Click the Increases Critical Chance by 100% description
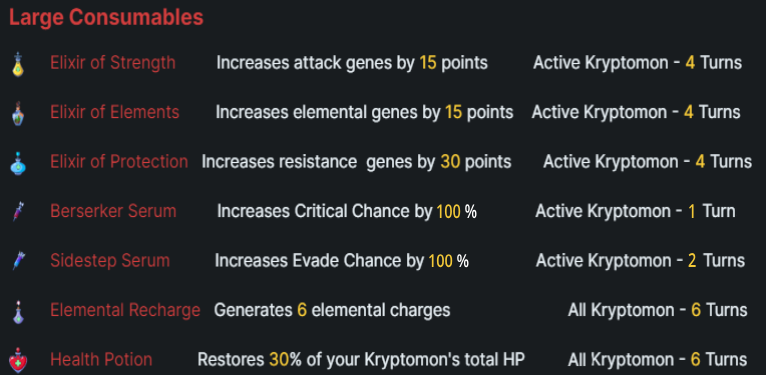This screenshot has height=375, width=766. click(347, 211)
